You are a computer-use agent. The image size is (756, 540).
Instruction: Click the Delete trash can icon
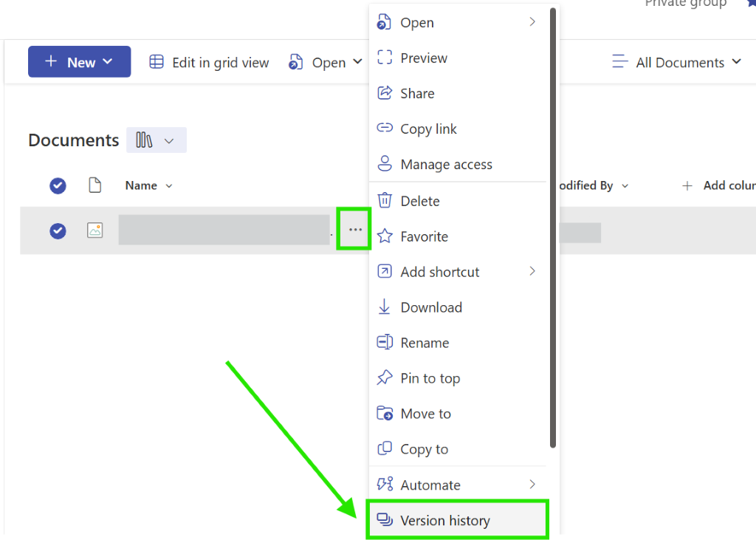384,199
